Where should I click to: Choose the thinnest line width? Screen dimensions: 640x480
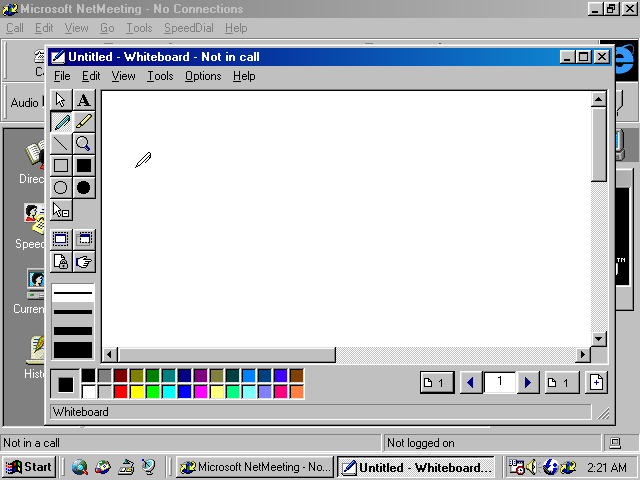tap(73, 293)
